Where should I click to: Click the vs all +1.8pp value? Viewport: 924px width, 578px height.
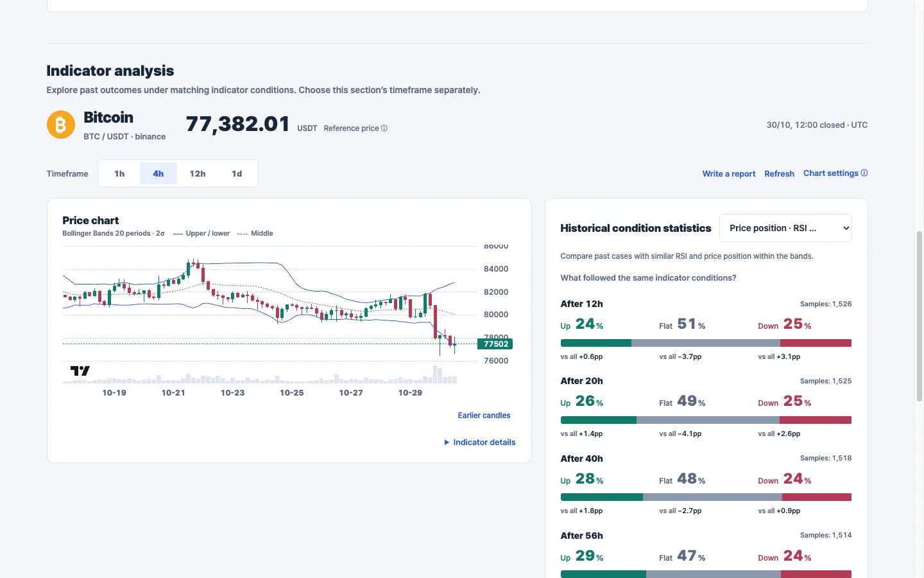point(581,511)
